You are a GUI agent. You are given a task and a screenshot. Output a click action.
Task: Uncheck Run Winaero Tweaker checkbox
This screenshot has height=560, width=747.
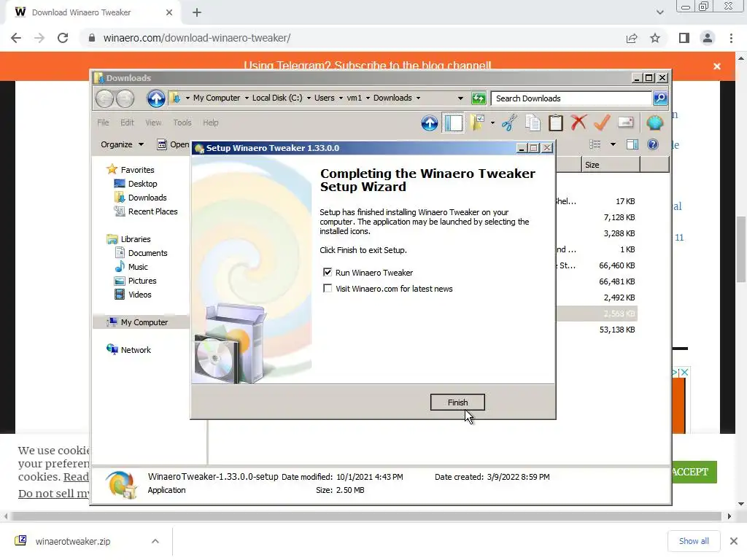click(328, 273)
